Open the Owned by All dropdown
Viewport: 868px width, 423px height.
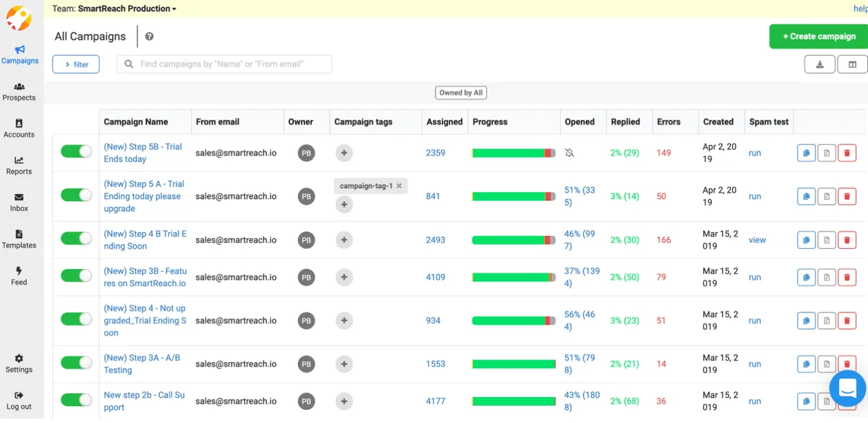461,92
